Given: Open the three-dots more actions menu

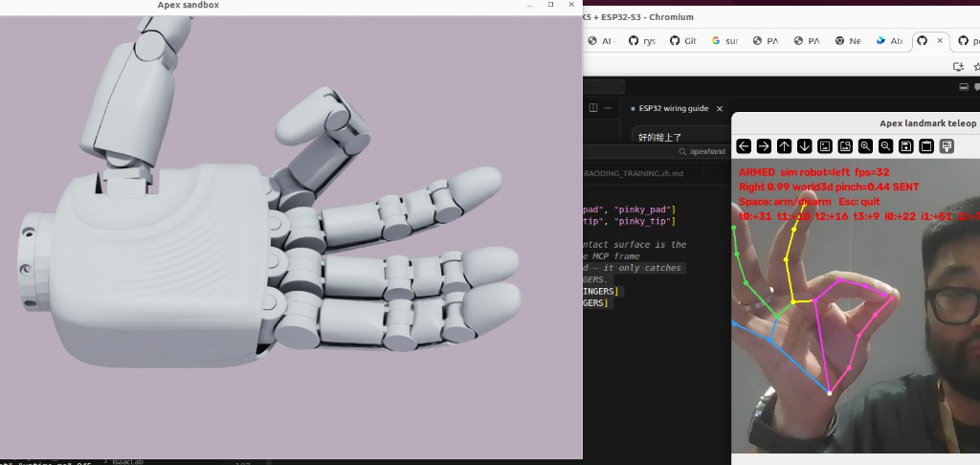Looking at the screenshot, I should (x=608, y=108).
